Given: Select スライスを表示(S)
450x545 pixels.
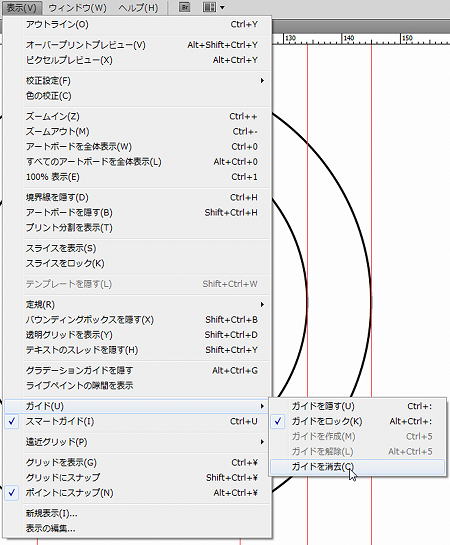Looking at the screenshot, I should 138,248.
